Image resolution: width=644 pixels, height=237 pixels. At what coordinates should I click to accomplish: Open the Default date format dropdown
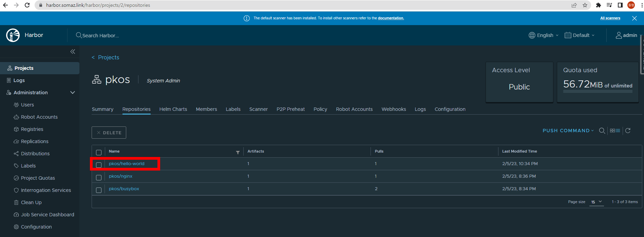click(580, 35)
